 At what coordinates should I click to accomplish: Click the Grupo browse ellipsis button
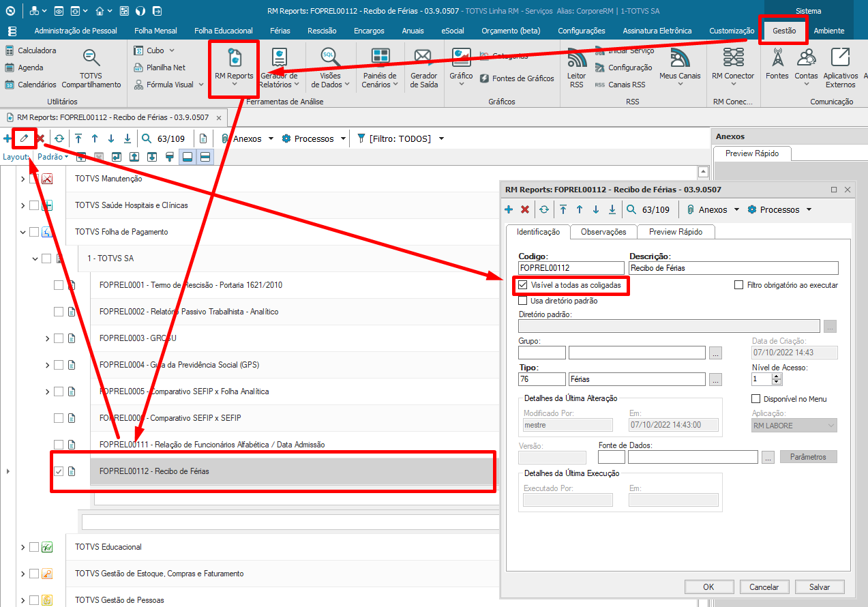click(x=715, y=353)
